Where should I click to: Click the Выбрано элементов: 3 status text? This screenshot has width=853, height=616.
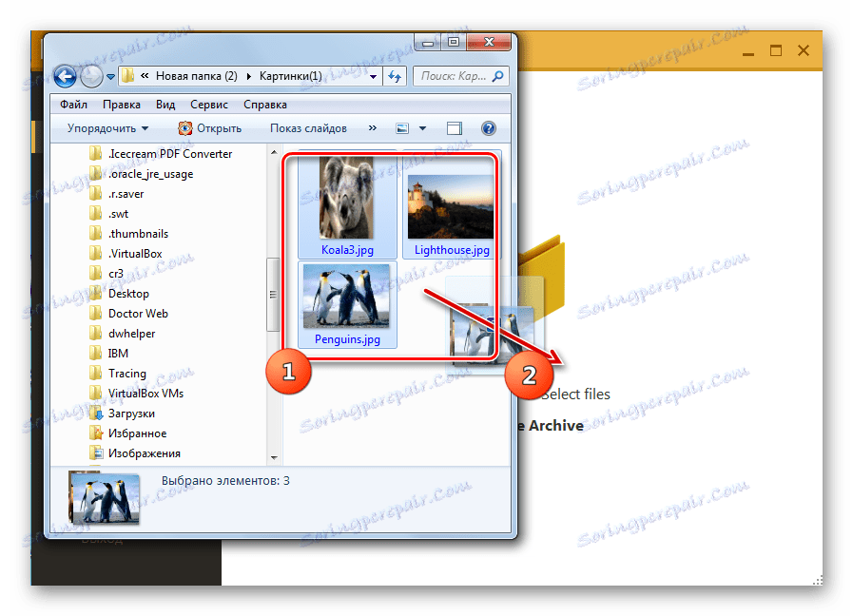(x=225, y=481)
